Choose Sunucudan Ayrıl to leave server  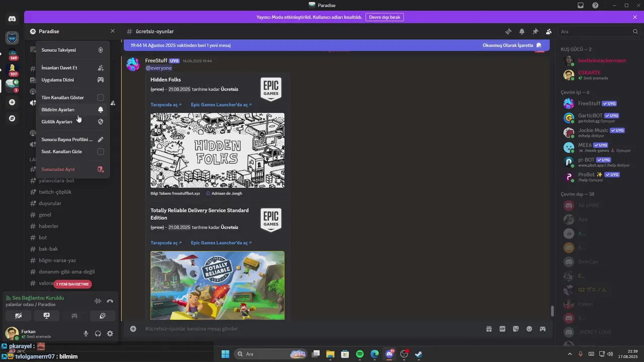(72, 169)
